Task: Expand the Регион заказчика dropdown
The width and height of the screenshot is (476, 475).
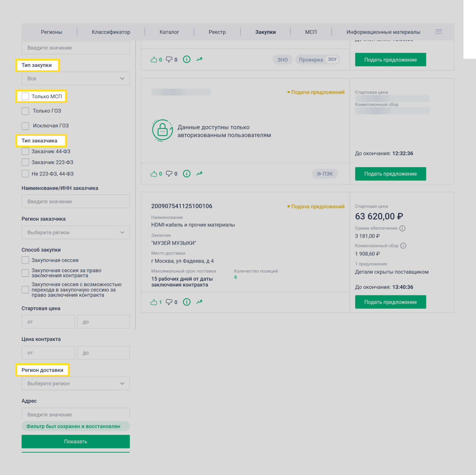Action: click(x=76, y=232)
